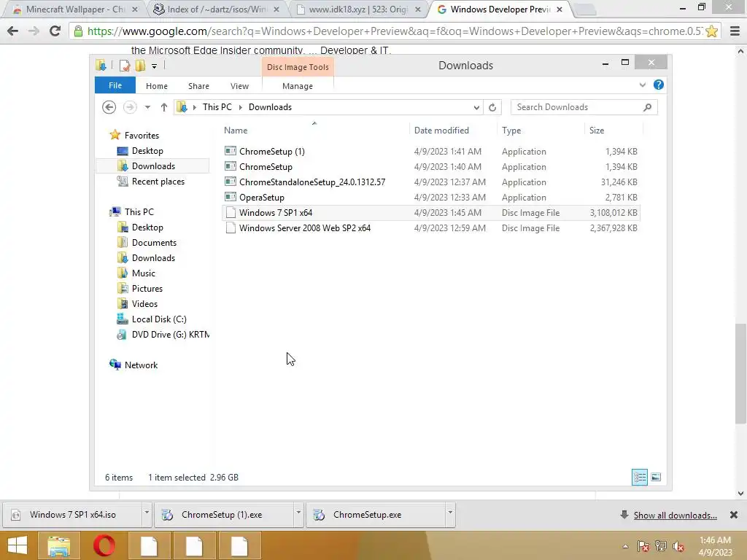Open the View ribbon tab
This screenshot has width=747, height=560.
(x=239, y=86)
